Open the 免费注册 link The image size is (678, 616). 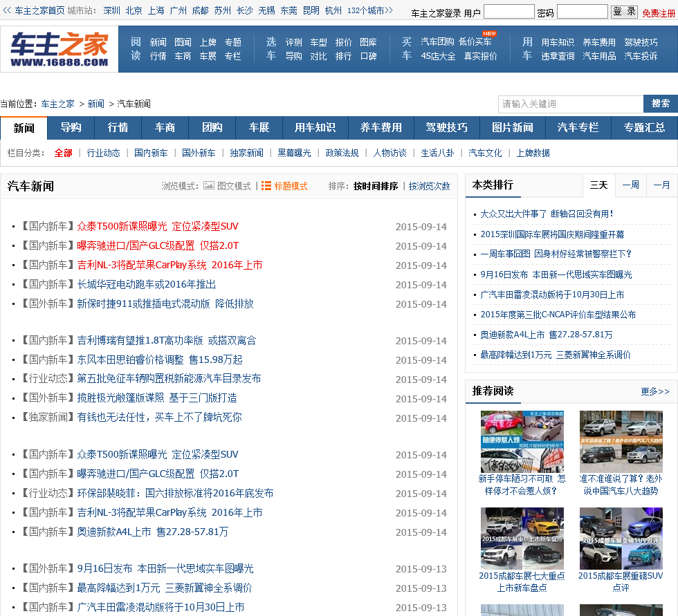coord(659,13)
